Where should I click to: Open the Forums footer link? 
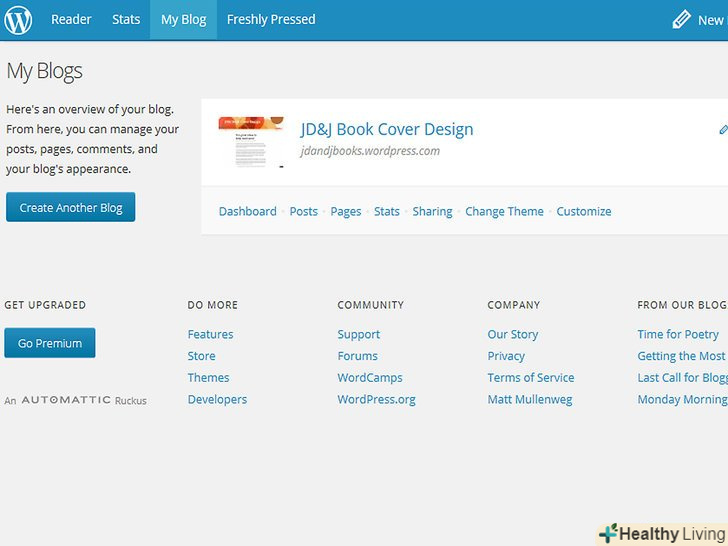click(x=358, y=356)
